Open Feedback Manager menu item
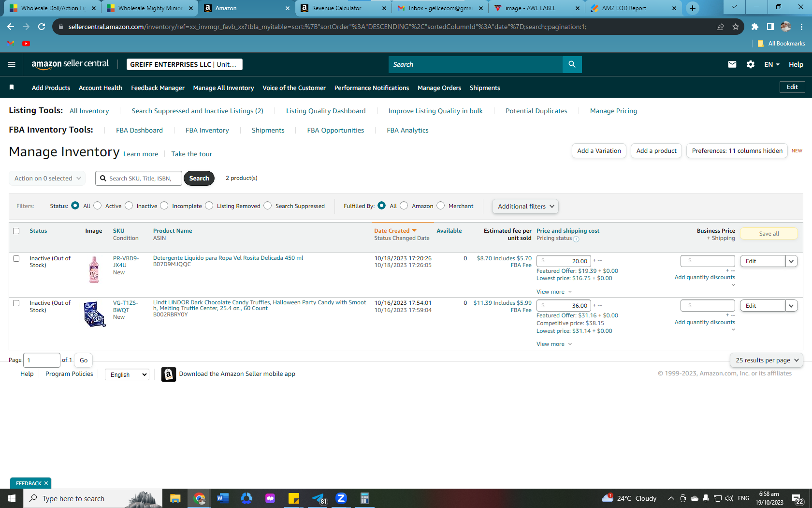The image size is (812, 508). coord(158,88)
